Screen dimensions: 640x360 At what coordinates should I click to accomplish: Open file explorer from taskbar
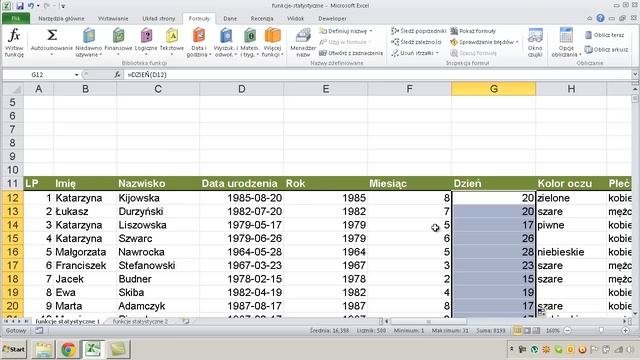click(43, 349)
